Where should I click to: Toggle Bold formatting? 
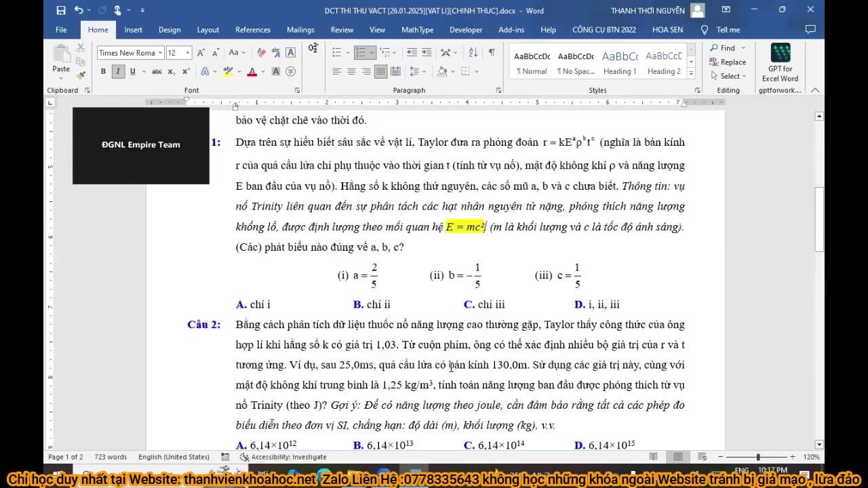(103, 72)
